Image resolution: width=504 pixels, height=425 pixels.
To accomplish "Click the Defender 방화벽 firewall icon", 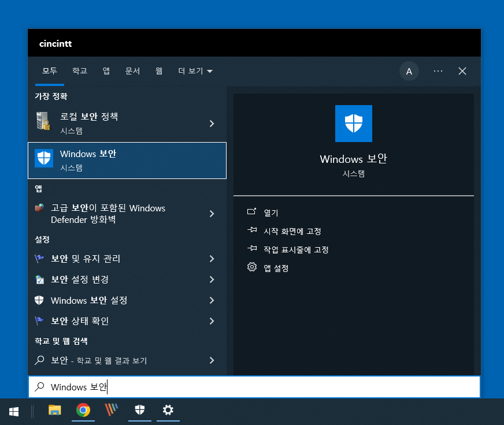I will pos(39,208).
